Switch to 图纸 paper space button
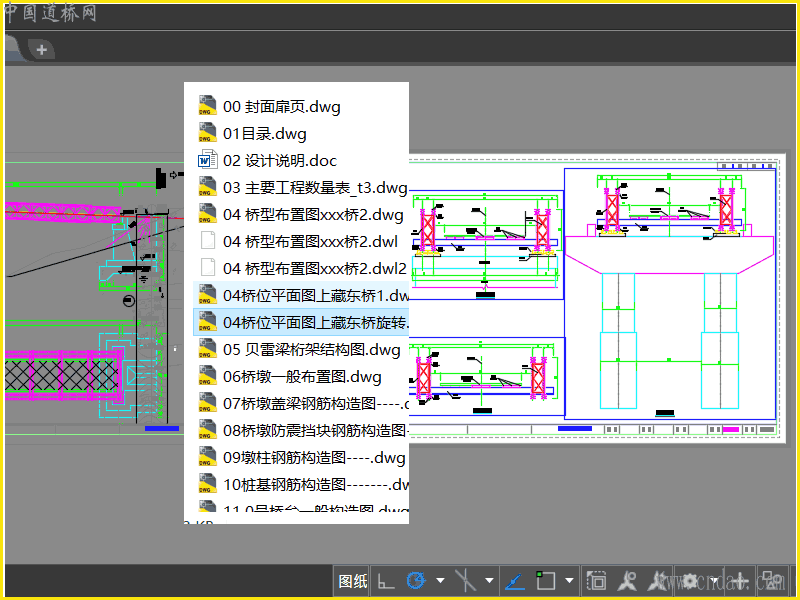 pyautogui.click(x=353, y=580)
